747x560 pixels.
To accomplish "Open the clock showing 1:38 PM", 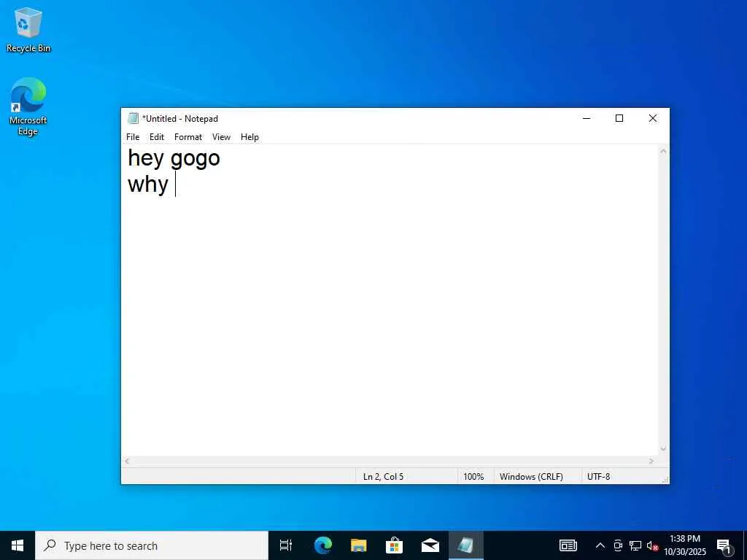I will [684, 545].
